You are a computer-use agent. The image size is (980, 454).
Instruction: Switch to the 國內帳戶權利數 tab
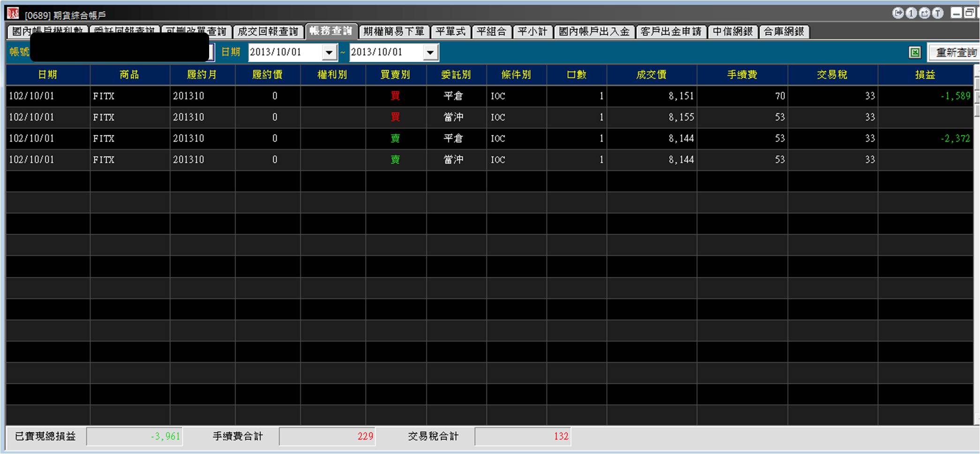[48, 31]
